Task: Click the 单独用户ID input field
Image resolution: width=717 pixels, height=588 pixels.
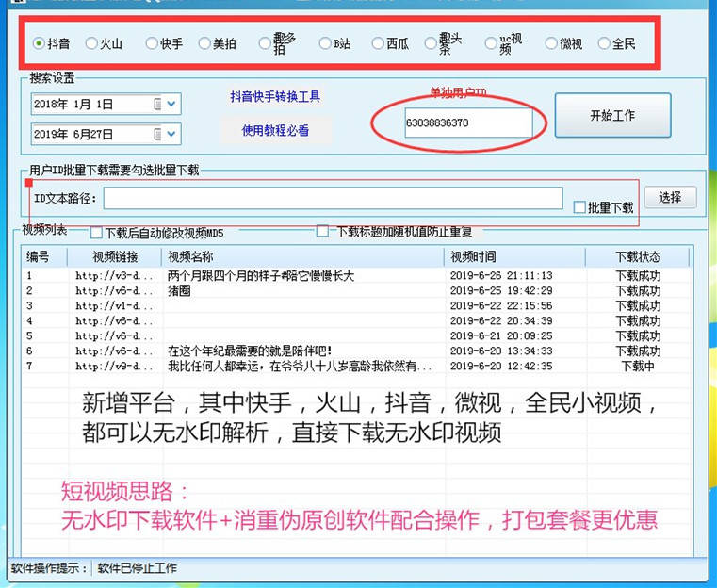Action: pyautogui.click(x=467, y=123)
